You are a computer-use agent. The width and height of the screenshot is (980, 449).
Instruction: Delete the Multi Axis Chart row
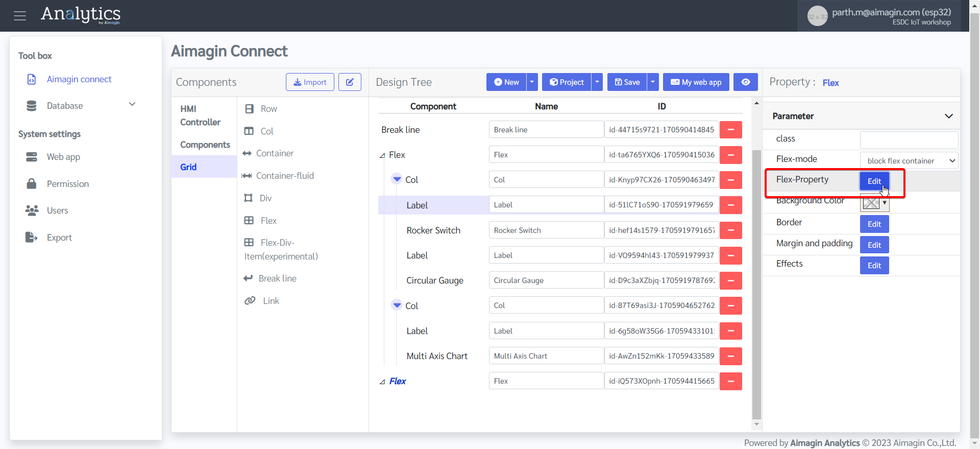(x=731, y=356)
